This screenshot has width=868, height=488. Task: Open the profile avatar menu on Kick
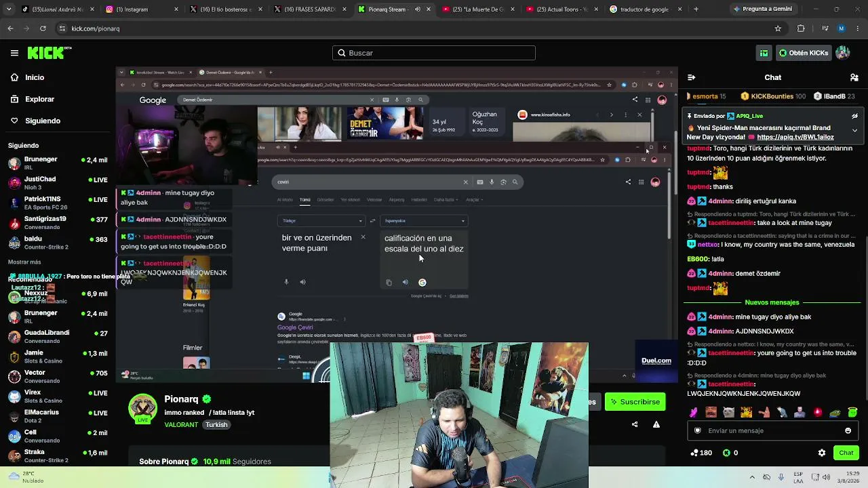coord(843,53)
